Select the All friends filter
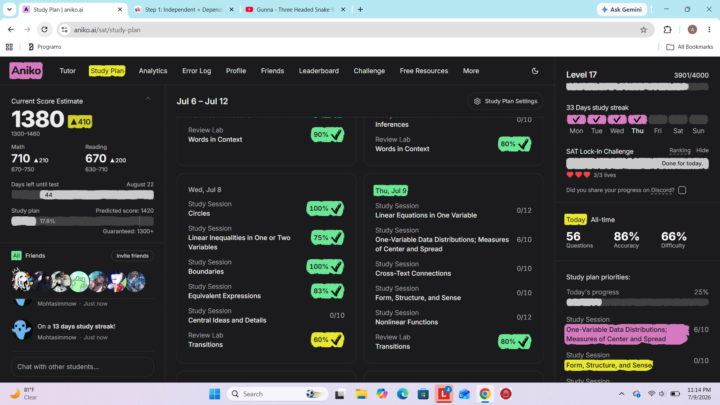 point(16,256)
